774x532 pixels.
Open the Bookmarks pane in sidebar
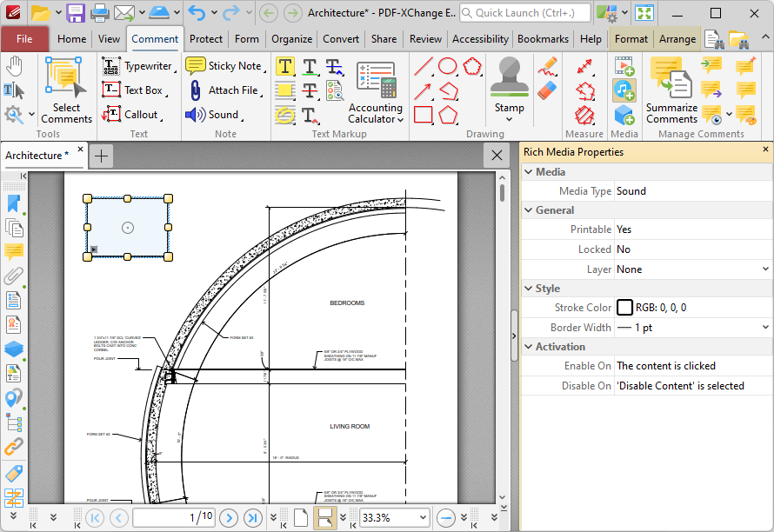tap(14, 203)
